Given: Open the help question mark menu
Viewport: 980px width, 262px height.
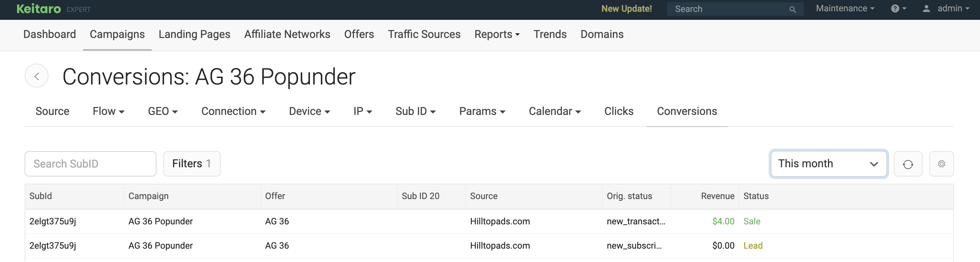Looking at the screenshot, I should coord(898,9).
